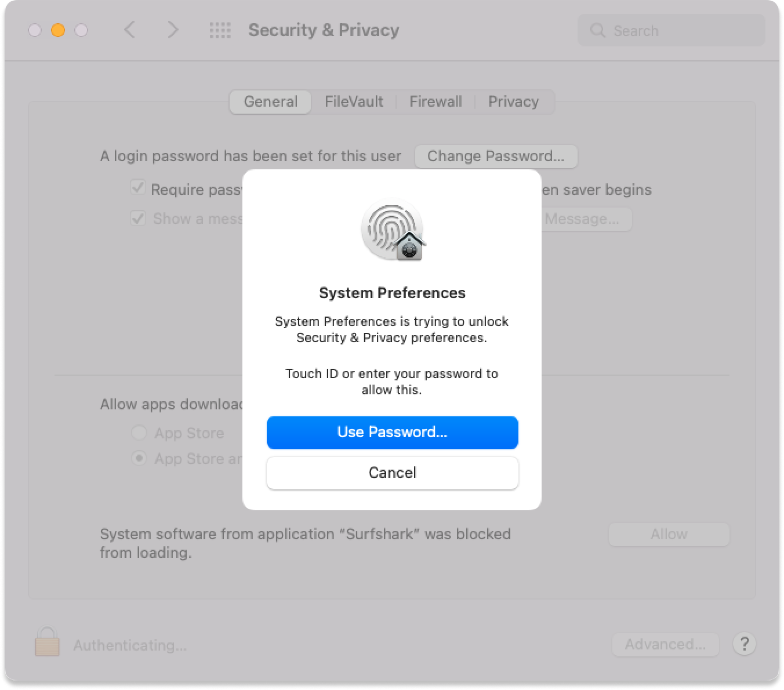Viewport: 784px width, 690px height.
Task: Cancel the authentication dialog
Action: [x=392, y=473]
